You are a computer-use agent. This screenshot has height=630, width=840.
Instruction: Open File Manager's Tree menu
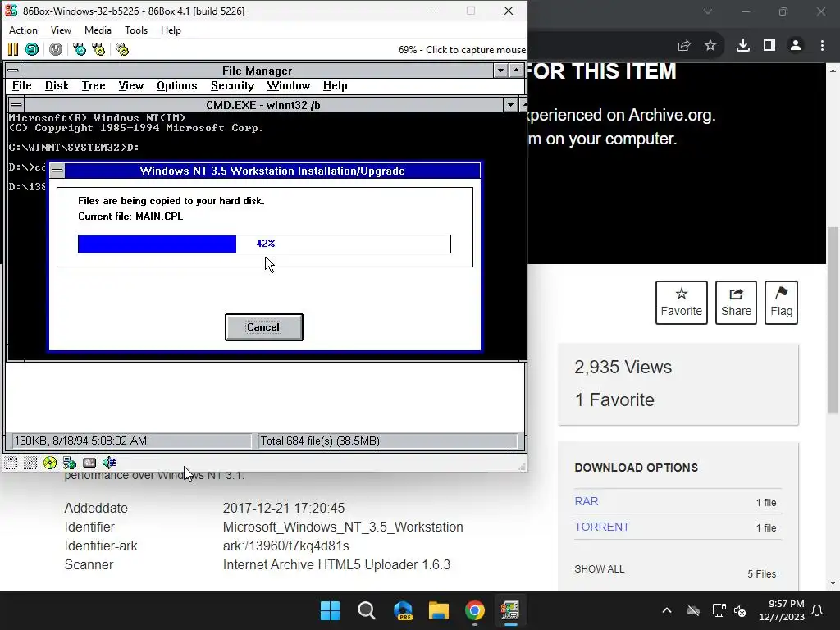tap(94, 85)
